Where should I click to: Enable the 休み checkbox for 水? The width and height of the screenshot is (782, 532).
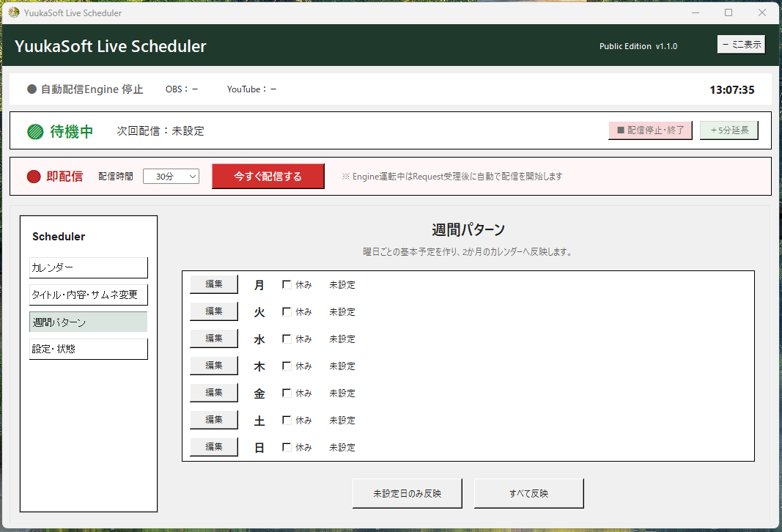point(287,339)
